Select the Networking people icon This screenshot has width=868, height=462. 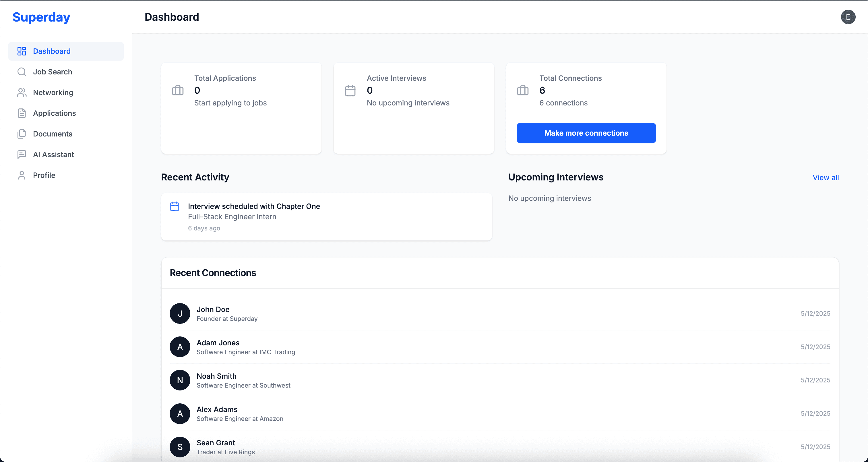[x=22, y=93]
